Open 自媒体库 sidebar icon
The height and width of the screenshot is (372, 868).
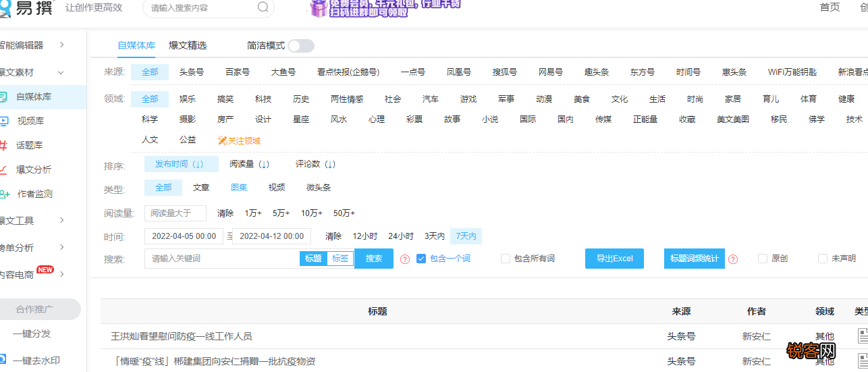click(x=3, y=97)
